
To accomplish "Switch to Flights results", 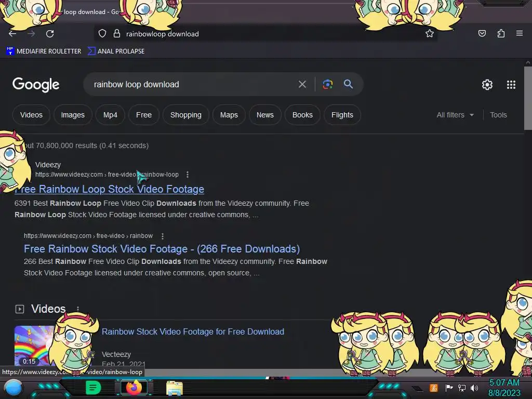I will click(x=342, y=115).
